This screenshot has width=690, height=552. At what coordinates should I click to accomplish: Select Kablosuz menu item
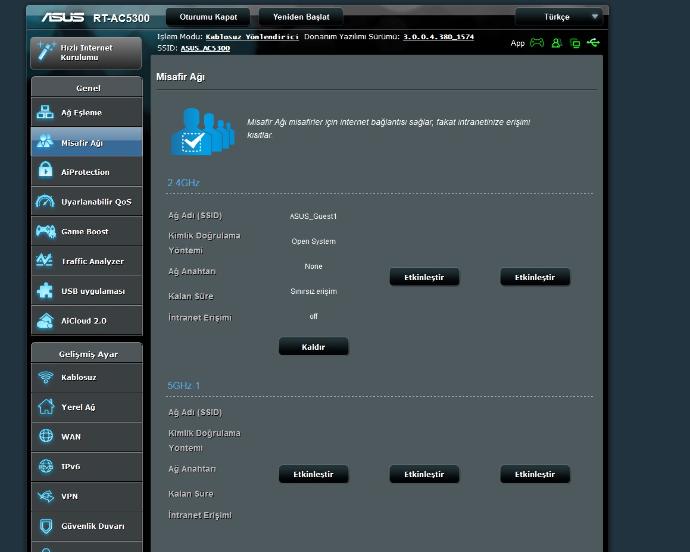coord(87,377)
